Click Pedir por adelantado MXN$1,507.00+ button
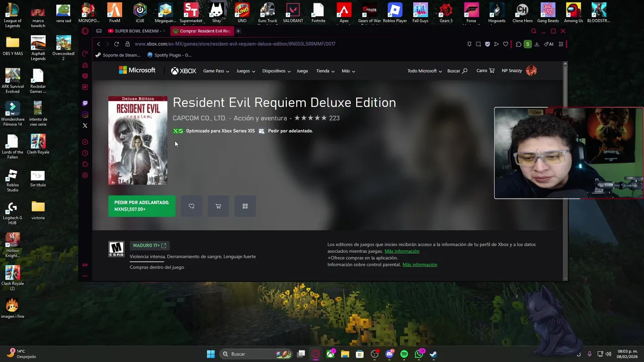This screenshot has width=644, height=362. coord(142,206)
